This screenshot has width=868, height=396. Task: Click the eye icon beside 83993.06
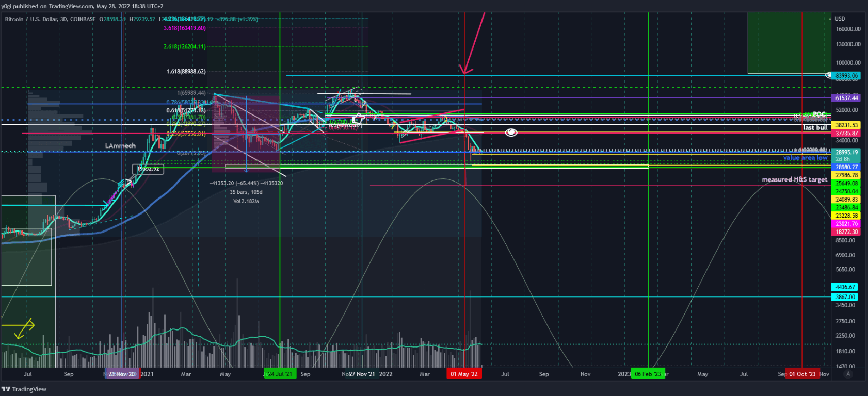click(x=829, y=75)
